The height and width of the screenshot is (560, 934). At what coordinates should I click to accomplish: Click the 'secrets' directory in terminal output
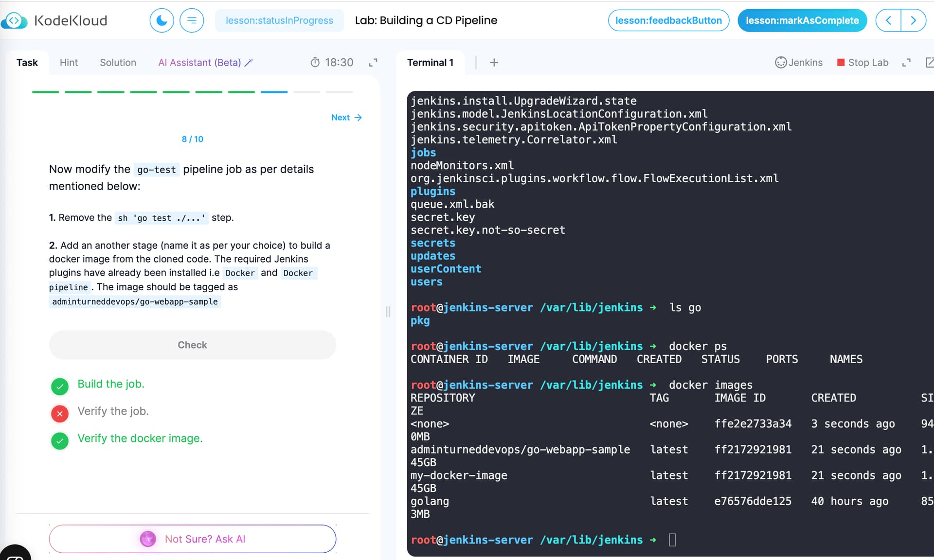tap(433, 243)
